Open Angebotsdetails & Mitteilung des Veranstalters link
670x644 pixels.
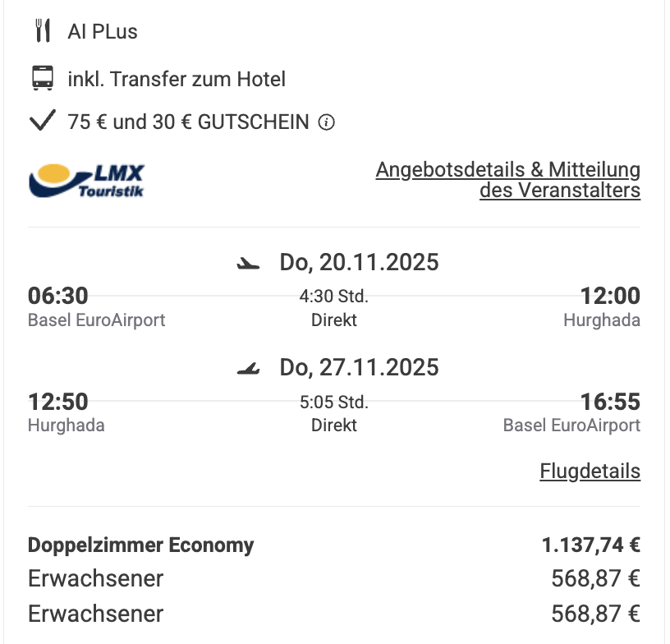click(x=508, y=180)
